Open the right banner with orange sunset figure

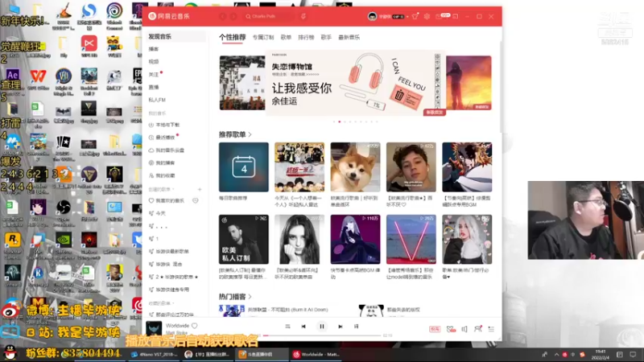469,83
